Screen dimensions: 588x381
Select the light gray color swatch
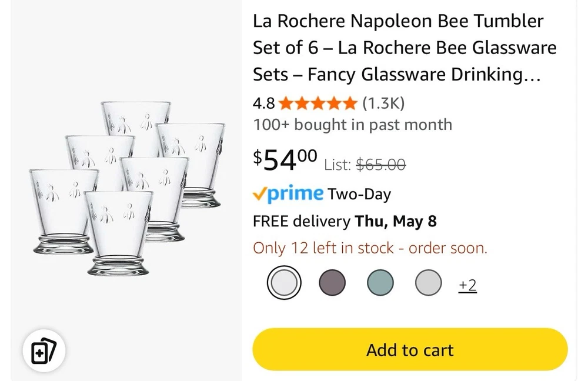coord(428,283)
